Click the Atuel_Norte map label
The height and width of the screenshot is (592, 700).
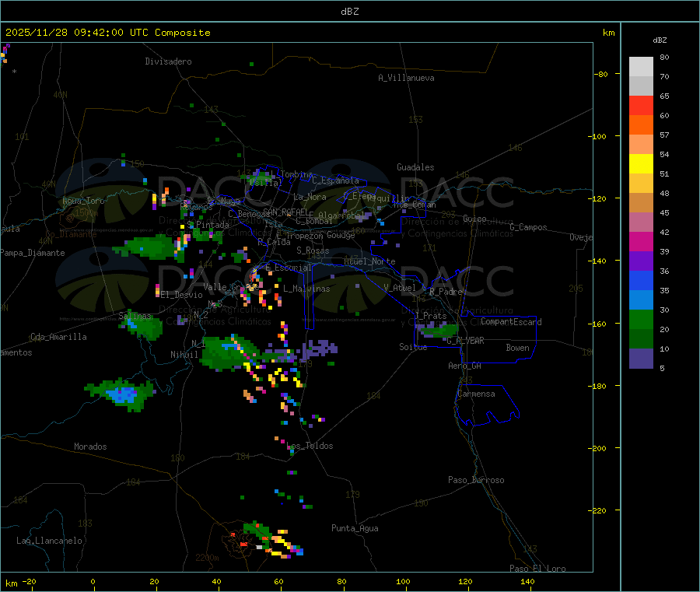[x=369, y=261]
